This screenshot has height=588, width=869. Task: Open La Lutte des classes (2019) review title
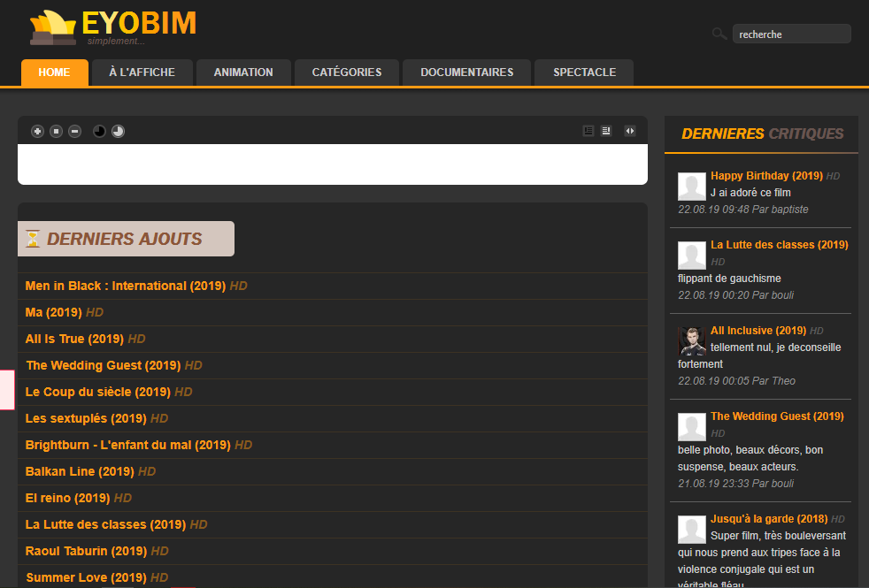(780, 245)
